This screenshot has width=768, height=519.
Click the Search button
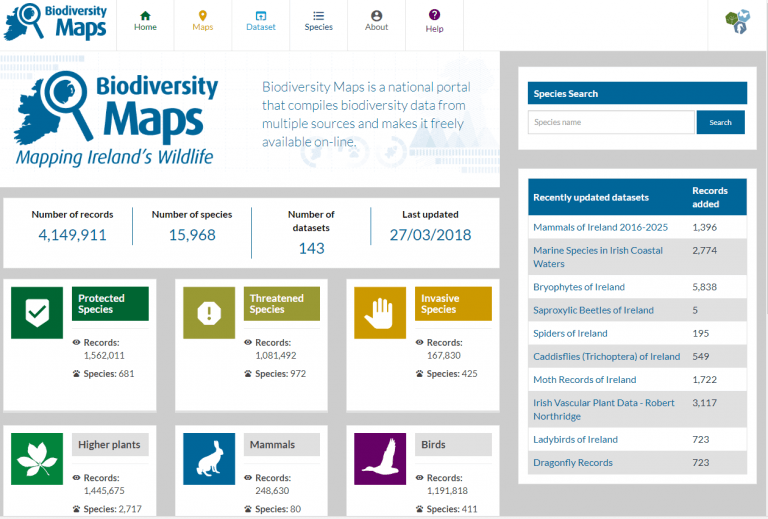(720, 122)
